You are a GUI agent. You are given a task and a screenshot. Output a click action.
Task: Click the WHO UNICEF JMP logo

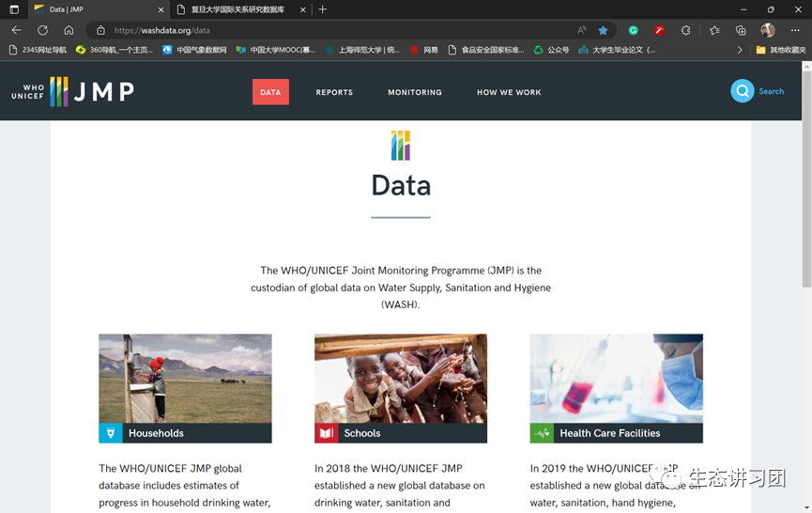(x=73, y=92)
